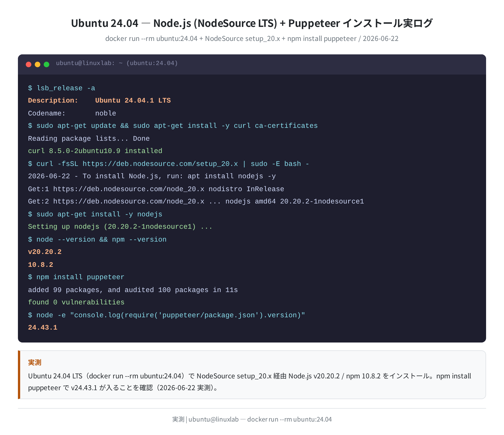Click the green maximize dot in terminal header
This screenshot has width=504, height=435.
point(46,64)
